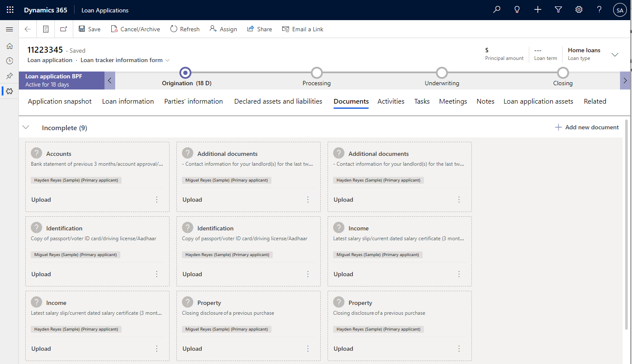
Task: Click the process flow next stage arrow
Action: (x=625, y=81)
